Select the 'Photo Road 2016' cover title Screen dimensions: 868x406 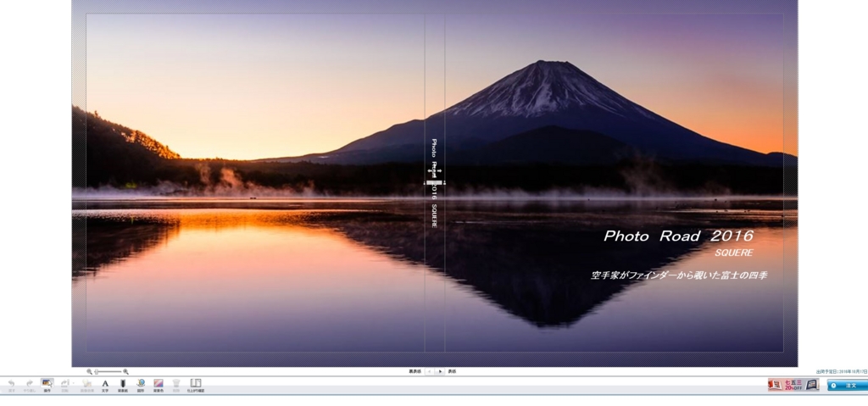click(678, 236)
